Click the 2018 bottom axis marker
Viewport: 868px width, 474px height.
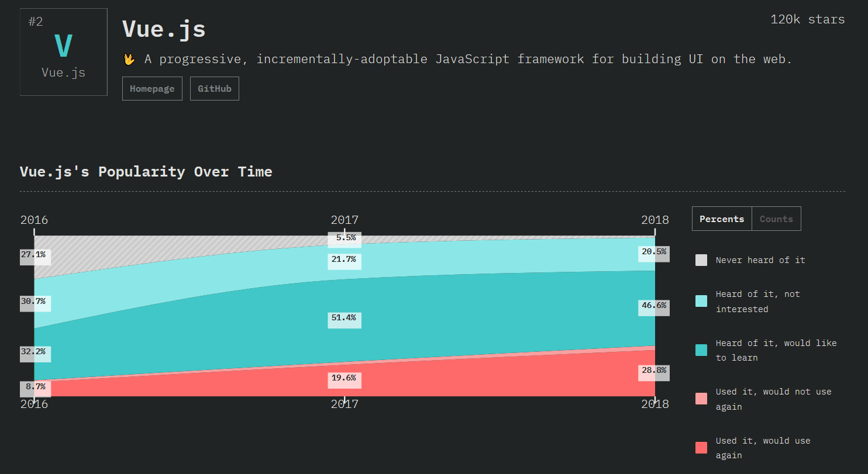click(655, 404)
